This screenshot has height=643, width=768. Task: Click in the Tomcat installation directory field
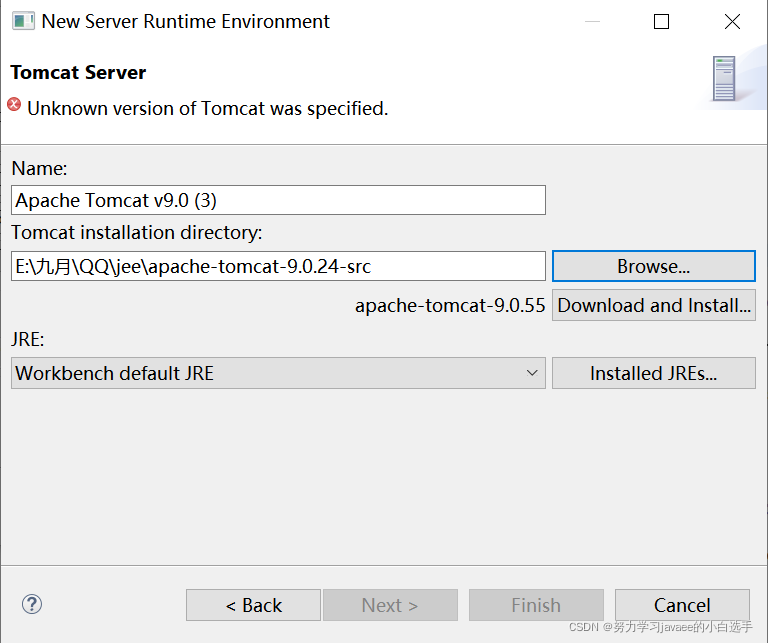[x=278, y=266]
